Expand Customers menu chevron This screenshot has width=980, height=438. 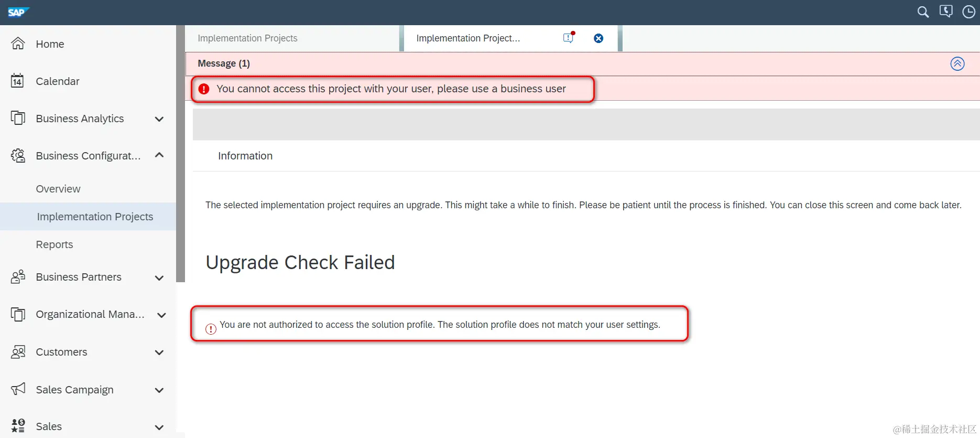(159, 353)
